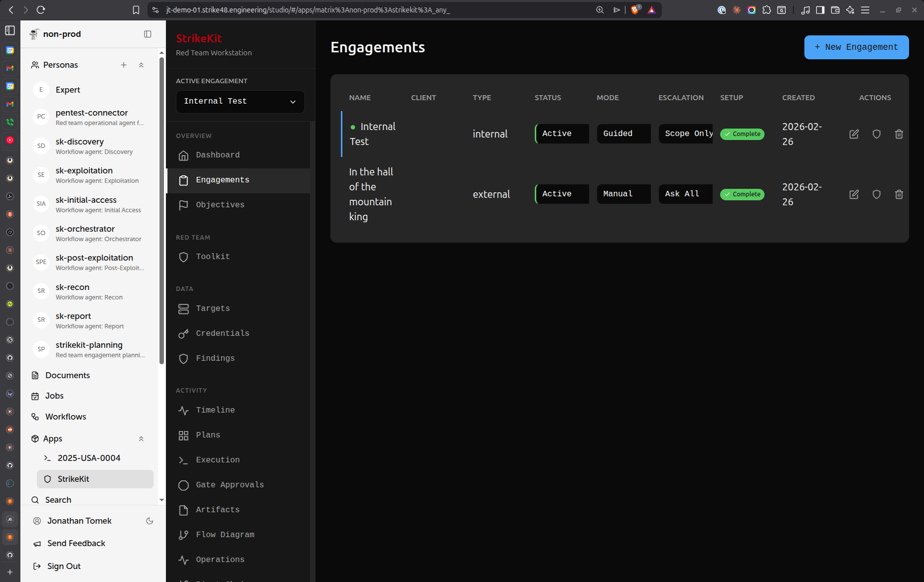Open Search in sidebar

[58, 500]
